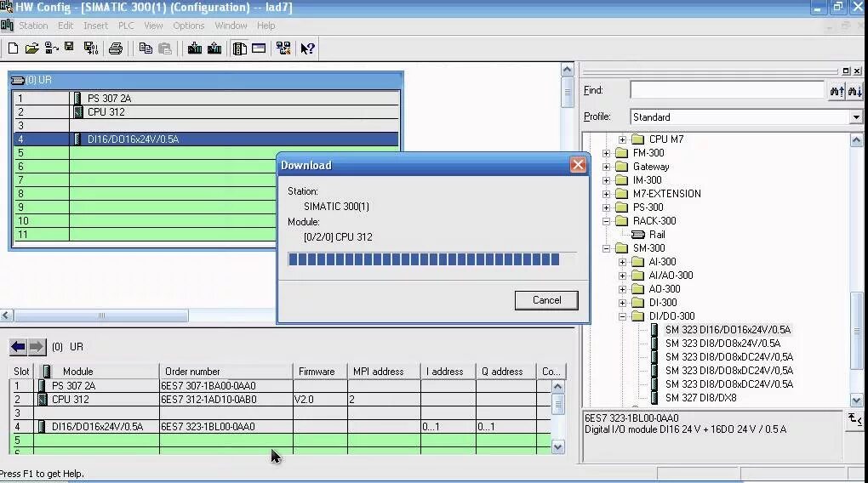The image size is (868, 483).
Task: Click the Copy toolbar icon
Action: tap(146, 48)
